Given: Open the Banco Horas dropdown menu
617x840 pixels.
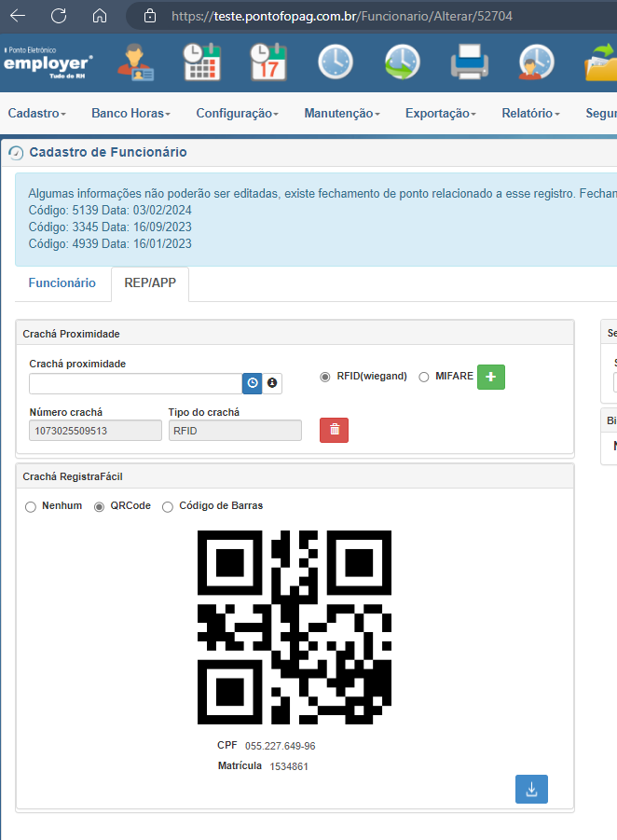Looking at the screenshot, I should (x=130, y=113).
